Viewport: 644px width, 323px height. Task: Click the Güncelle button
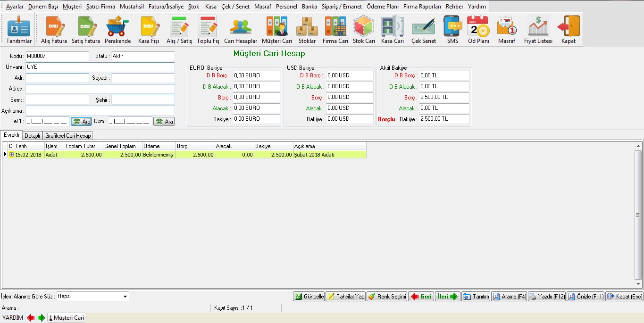309,297
